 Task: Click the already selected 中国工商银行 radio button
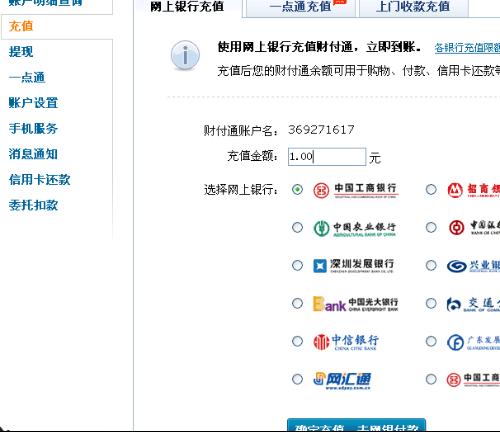click(x=297, y=190)
